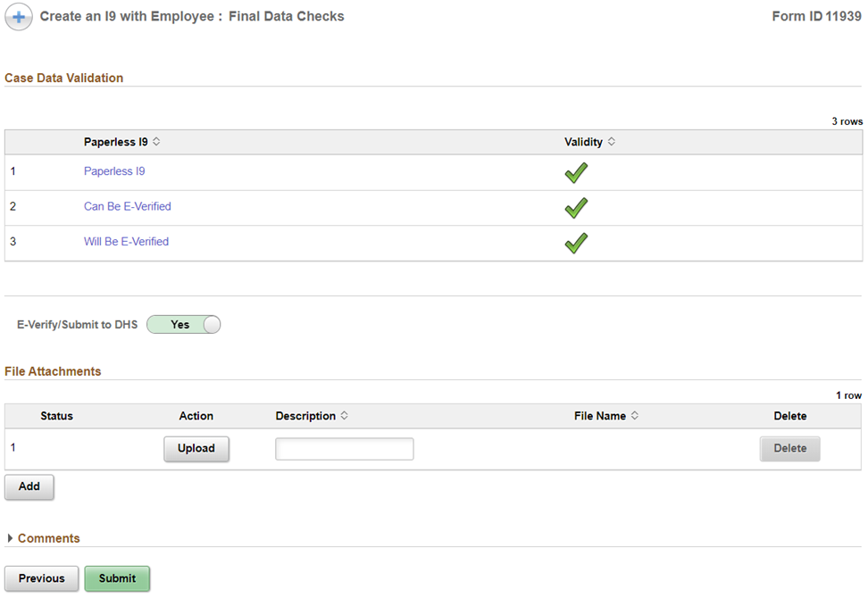
Task: Click the Paperless I9 column header
Action: click(x=115, y=142)
